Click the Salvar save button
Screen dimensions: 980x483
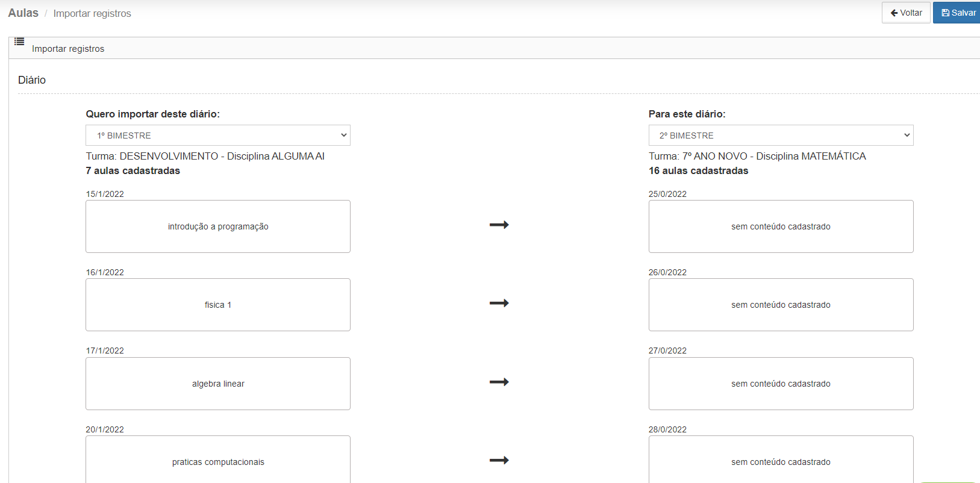click(957, 13)
